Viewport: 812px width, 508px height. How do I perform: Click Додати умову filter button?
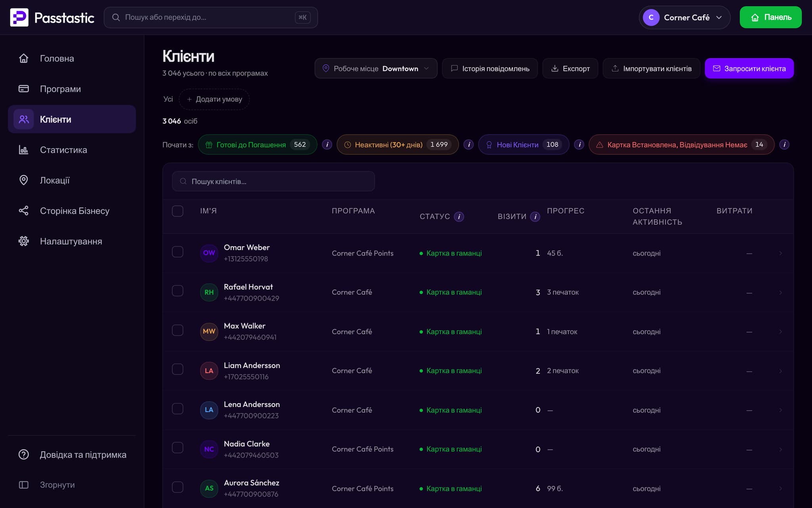tap(214, 99)
